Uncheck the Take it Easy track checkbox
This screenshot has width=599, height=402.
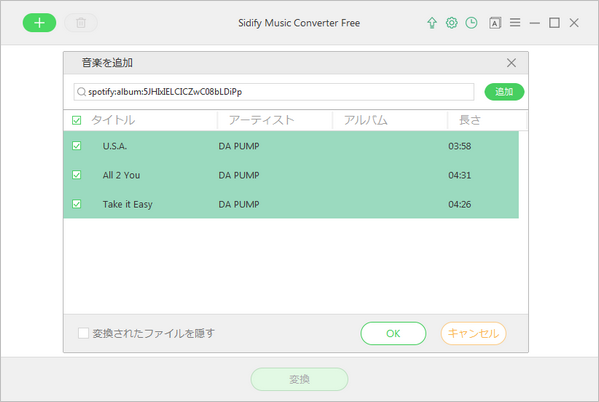(76, 204)
